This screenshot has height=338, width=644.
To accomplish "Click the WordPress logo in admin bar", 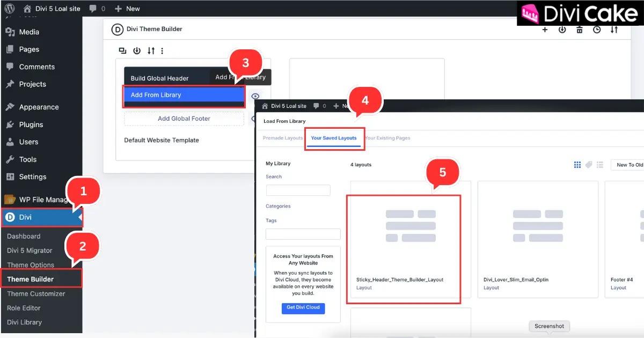I will tap(10, 9).
